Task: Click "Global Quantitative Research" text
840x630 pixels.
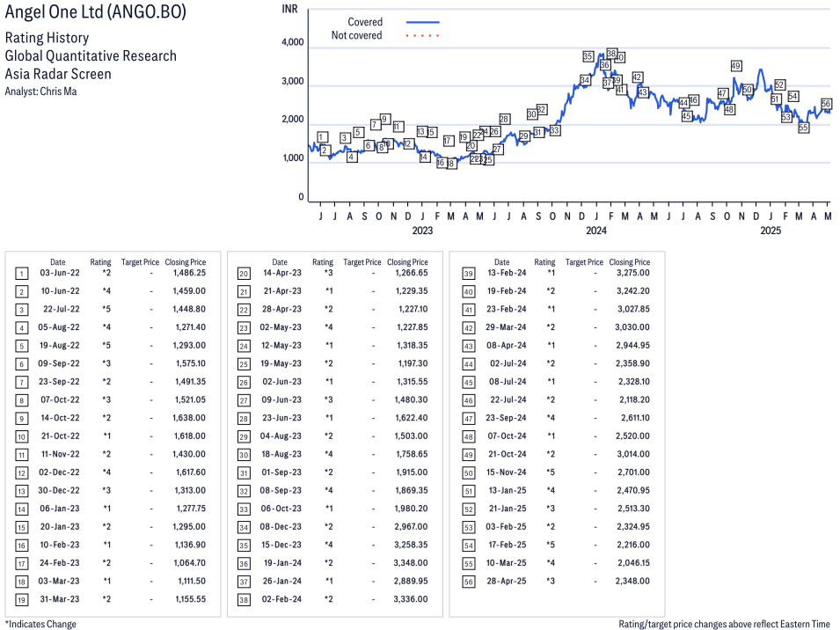Action: [x=91, y=55]
